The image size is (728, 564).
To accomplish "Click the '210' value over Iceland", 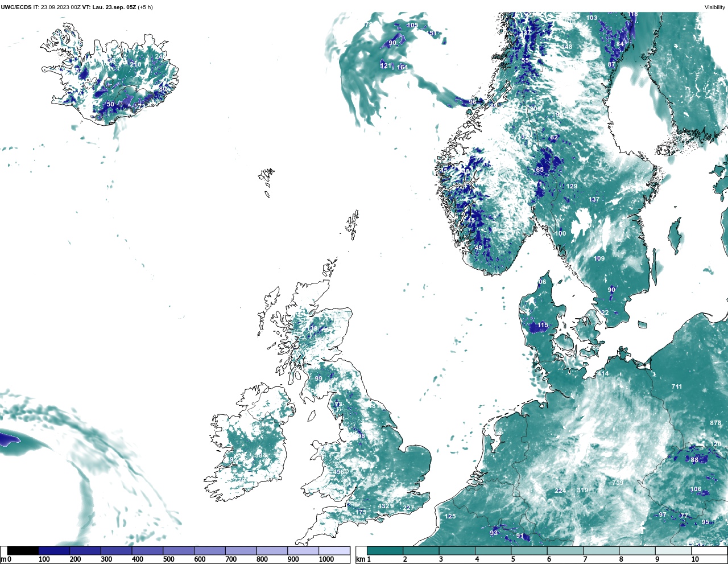I will click(135, 65).
